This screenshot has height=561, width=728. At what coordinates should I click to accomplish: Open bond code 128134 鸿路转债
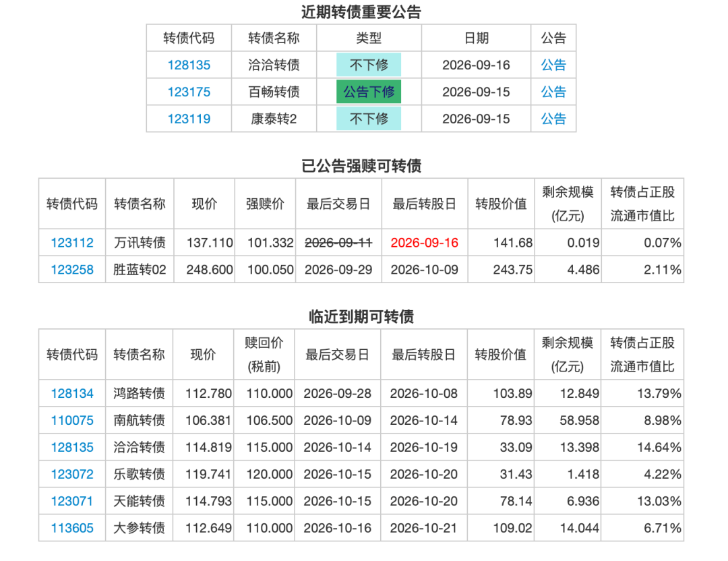click(x=72, y=394)
